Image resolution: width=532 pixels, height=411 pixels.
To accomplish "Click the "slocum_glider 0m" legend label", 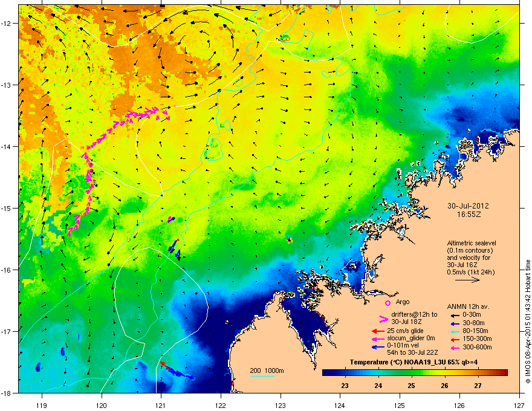I will (411, 338).
